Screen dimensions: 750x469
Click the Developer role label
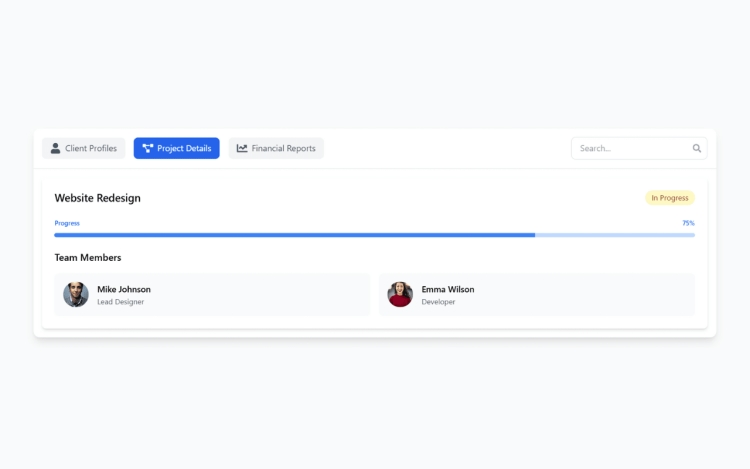[x=438, y=302]
